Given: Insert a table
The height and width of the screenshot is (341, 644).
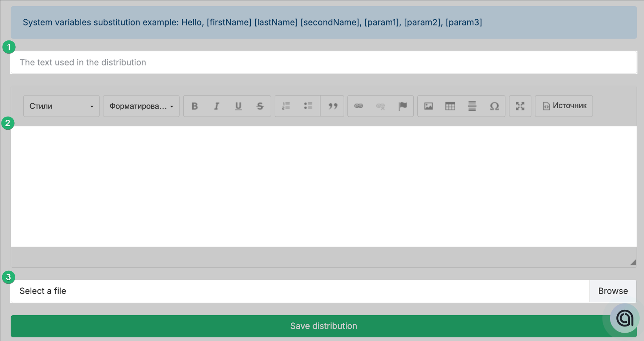Looking at the screenshot, I should tap(450, 106).
